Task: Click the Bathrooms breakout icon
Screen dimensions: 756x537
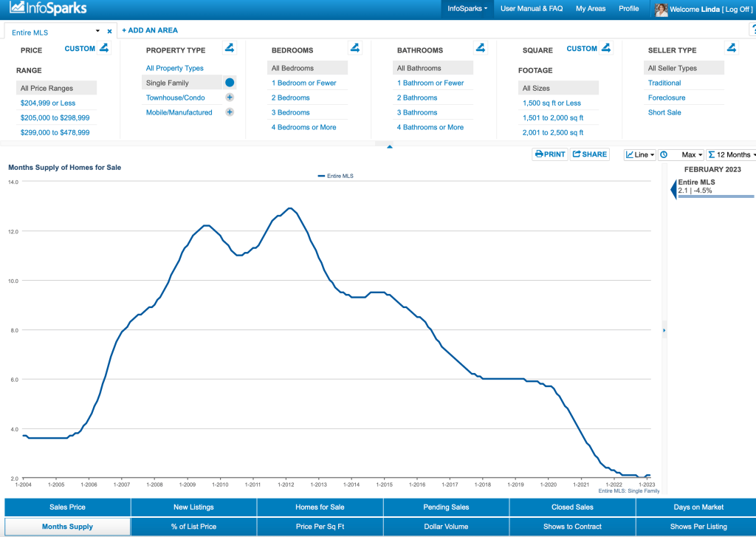Action: tap(481, 49)
